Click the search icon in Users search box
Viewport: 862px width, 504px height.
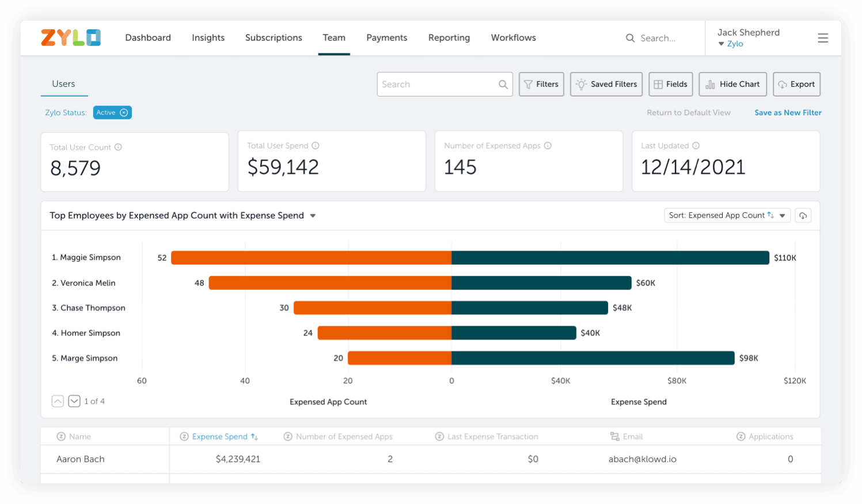[x=503, y=85]
